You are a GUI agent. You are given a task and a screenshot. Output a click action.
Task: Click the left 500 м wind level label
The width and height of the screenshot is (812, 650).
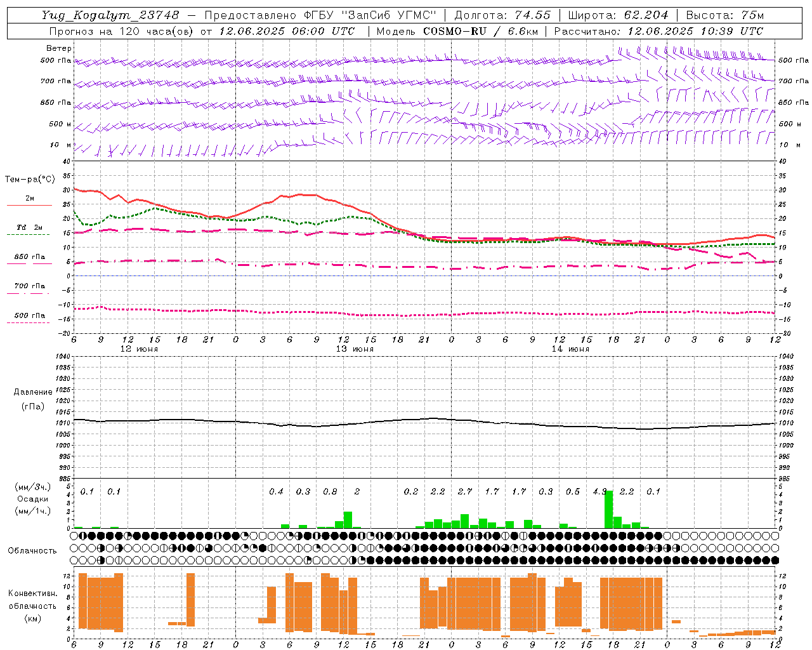pos(60,124)
